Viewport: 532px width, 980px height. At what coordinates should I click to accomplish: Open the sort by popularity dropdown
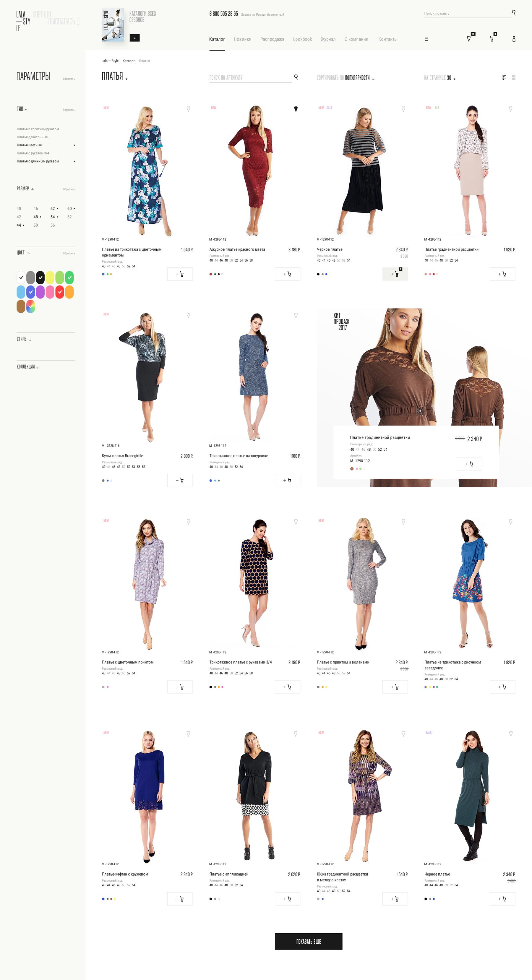[x=346, y=78]
